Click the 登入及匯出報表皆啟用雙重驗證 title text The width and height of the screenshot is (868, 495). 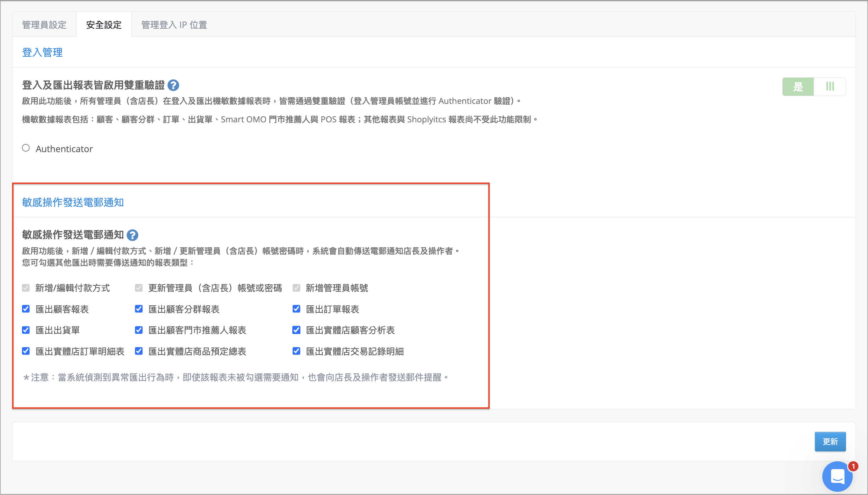(94, 85)
